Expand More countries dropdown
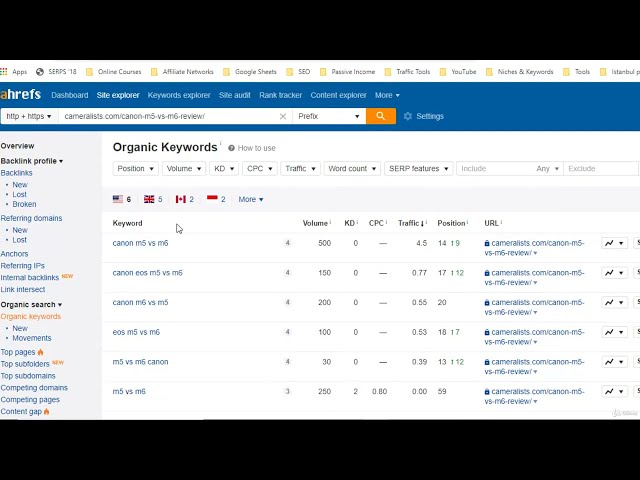The image size is (640, 480). tap(251, 199)
